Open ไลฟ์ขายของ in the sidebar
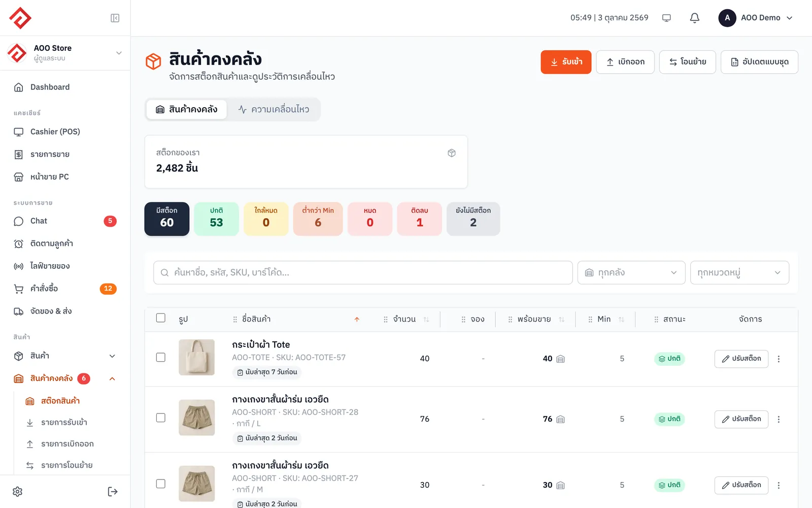The image size is (812, 508). point(65,266)
